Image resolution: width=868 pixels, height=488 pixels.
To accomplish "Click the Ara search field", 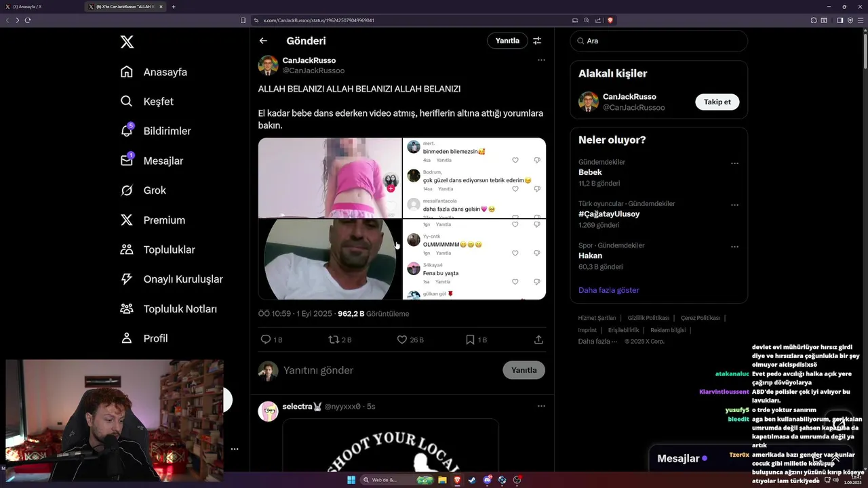I will 659,41.
